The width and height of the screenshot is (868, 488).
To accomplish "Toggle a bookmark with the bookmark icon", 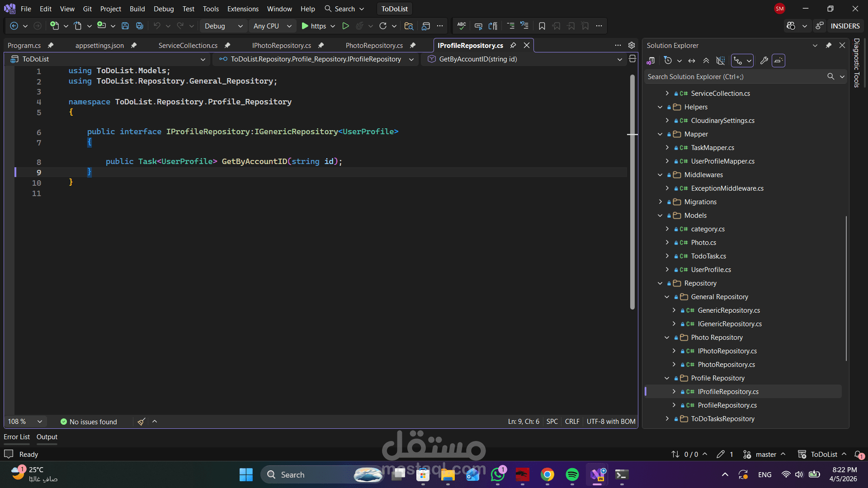I will pos(542,26).
